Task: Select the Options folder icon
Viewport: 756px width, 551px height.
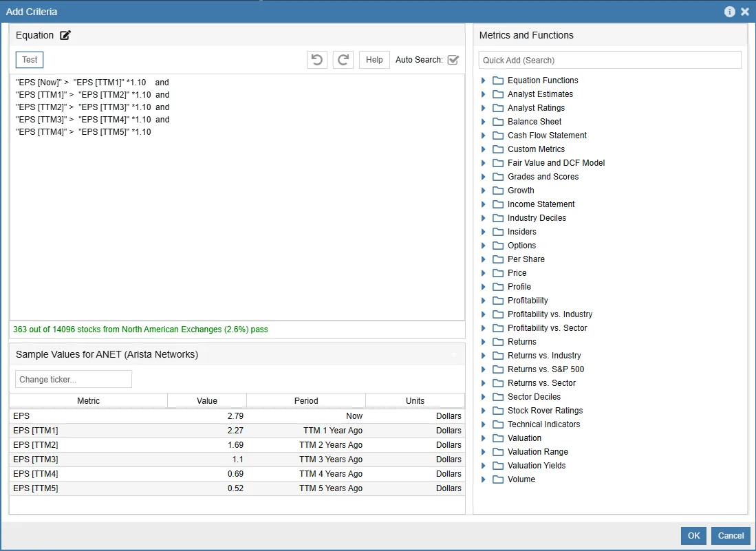Action: pos(498,246)
